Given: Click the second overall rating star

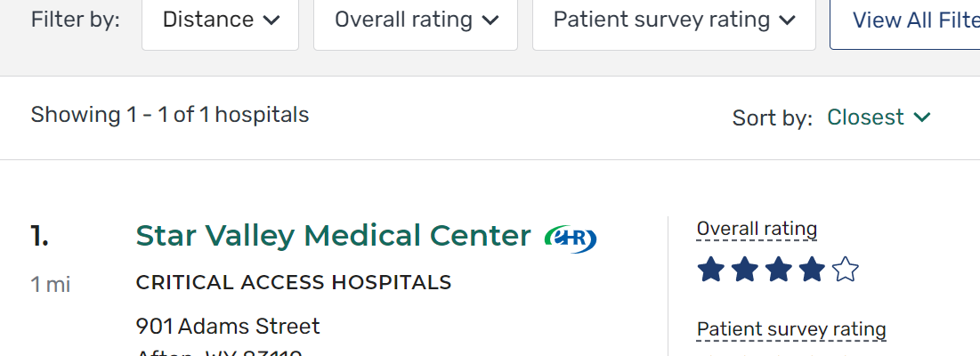Looking at the screenshot, I should 744,269.
